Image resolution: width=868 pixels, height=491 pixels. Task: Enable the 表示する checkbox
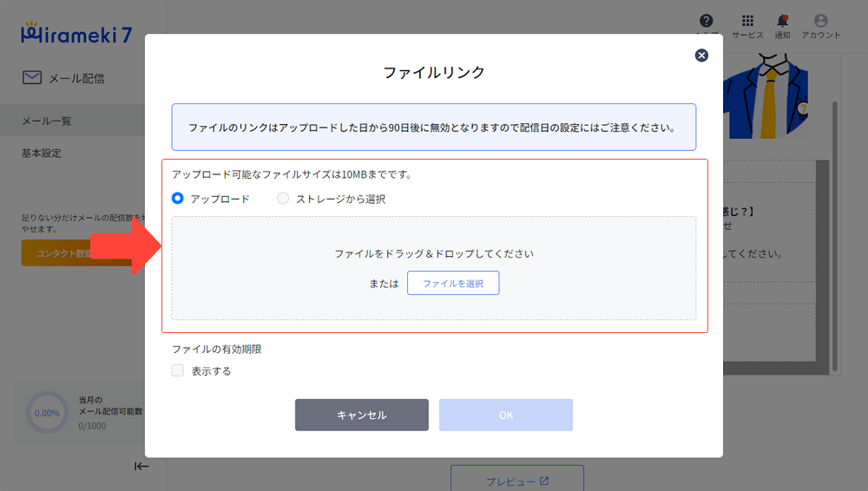click(178, 370)
